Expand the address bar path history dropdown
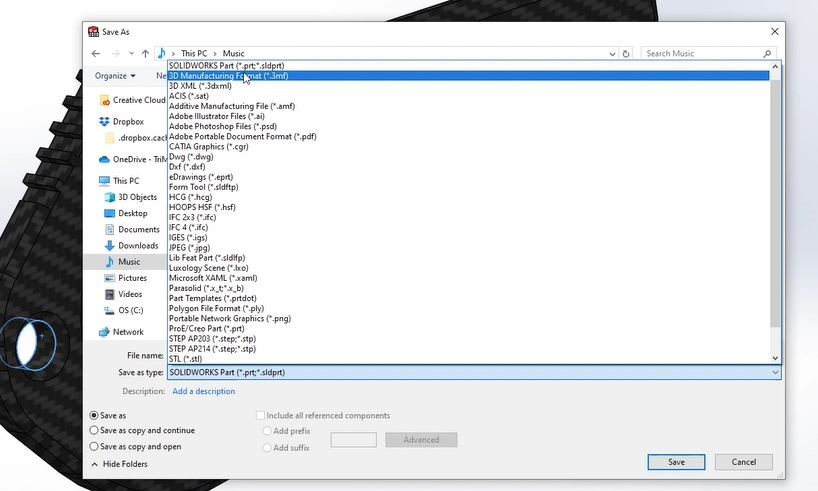818x491 pixels. pos(611,53)
